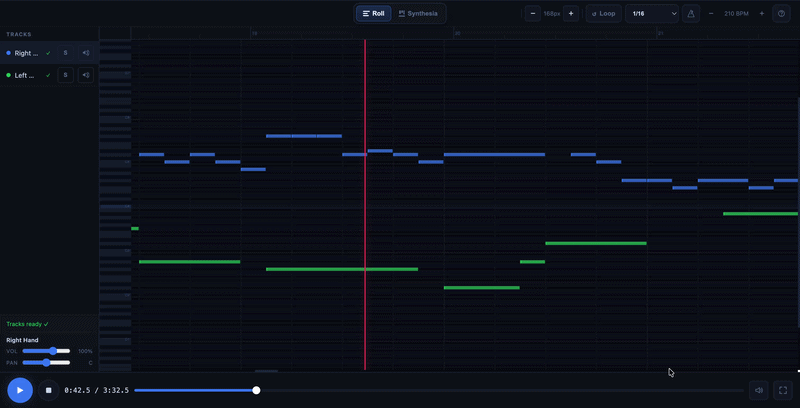The width and height of the screenshot is (800, 408).
Task: Click the fullscreen icon
Action: [x=783, y=390]
